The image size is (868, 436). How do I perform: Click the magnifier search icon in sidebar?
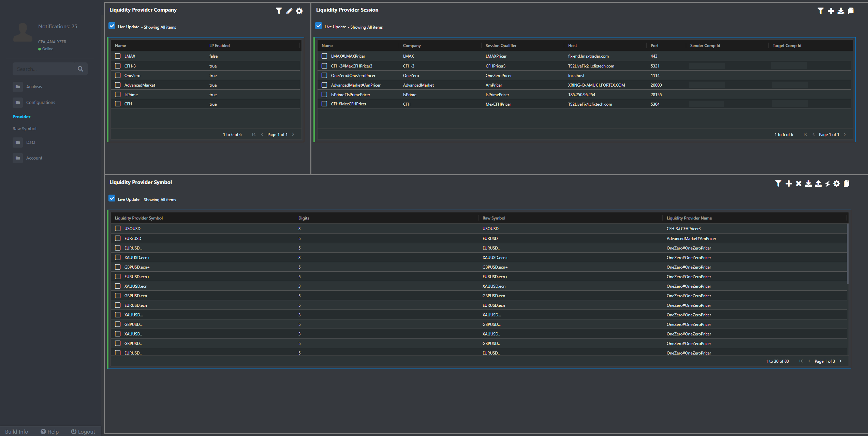(x=80, y=69)
